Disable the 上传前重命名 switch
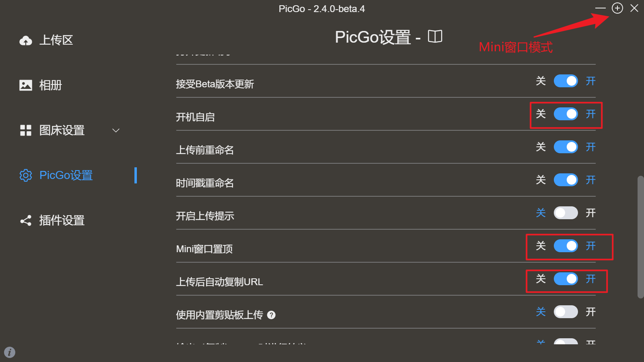 (566, 147)
